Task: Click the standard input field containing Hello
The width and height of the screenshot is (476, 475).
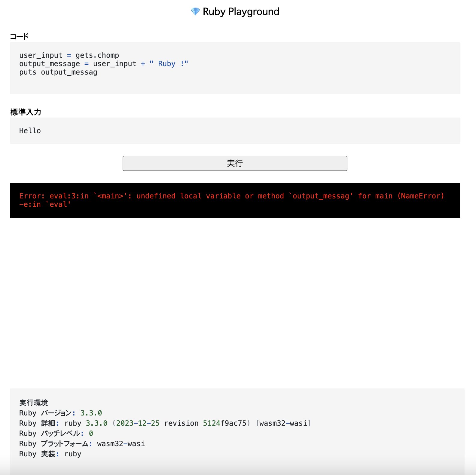Action: pyautogui.click(x=235, y=131)
